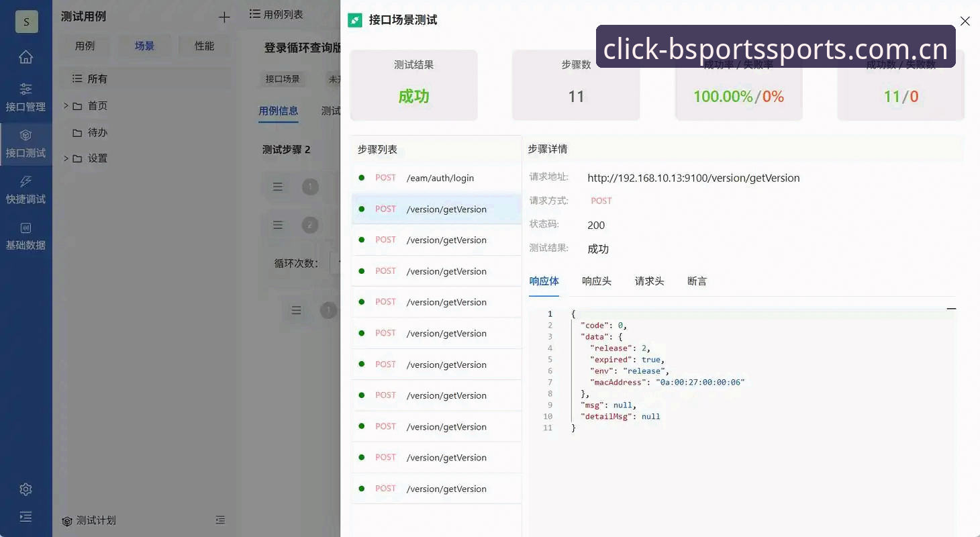Switch to the 响应体 tab

pyautogui.click(x=544, y=281)
